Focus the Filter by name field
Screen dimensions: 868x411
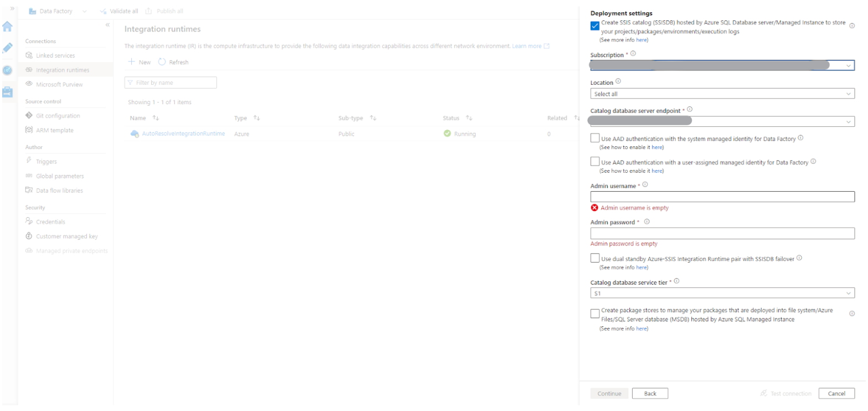point(170,83)
